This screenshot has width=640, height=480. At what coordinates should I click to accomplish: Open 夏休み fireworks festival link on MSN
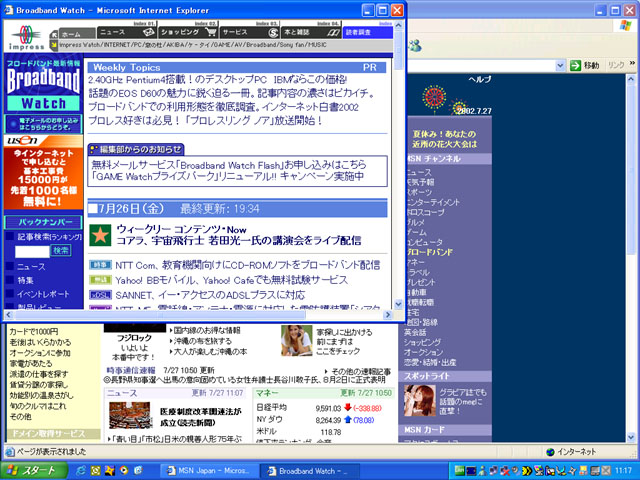(444, 139)
